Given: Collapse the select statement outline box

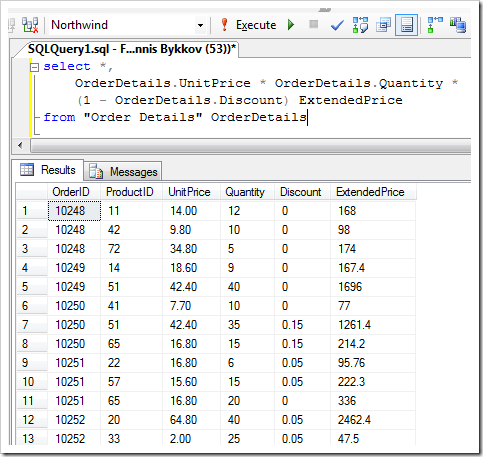Looking at the screenshot, I should click(x=34, y=68).
